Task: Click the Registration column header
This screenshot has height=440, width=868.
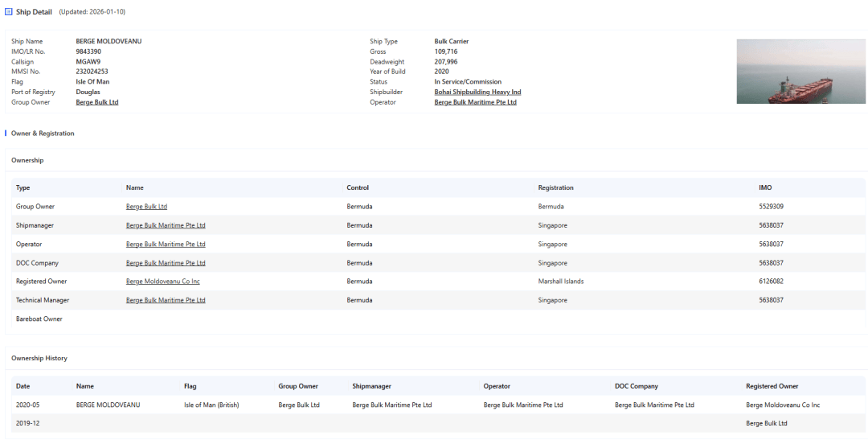Action: click(555, 187)
